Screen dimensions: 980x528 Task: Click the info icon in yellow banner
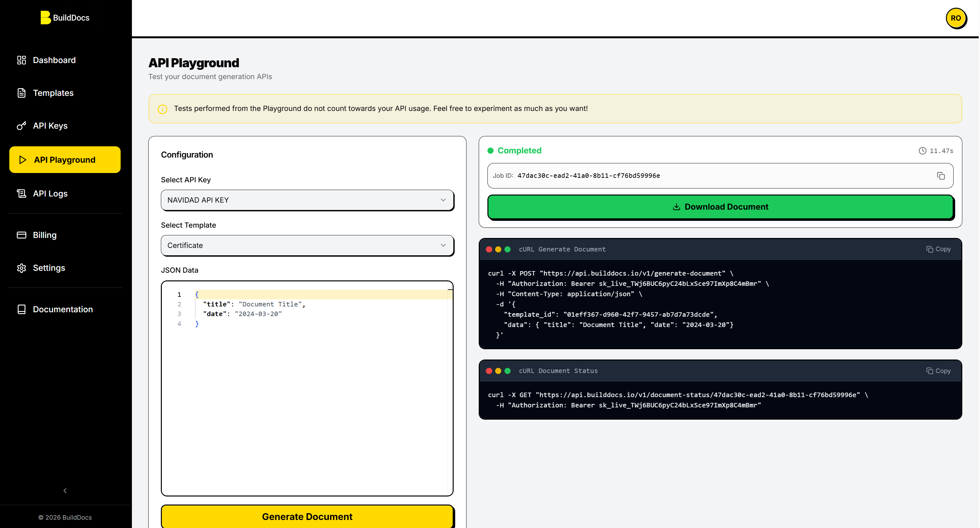[162, 109]
